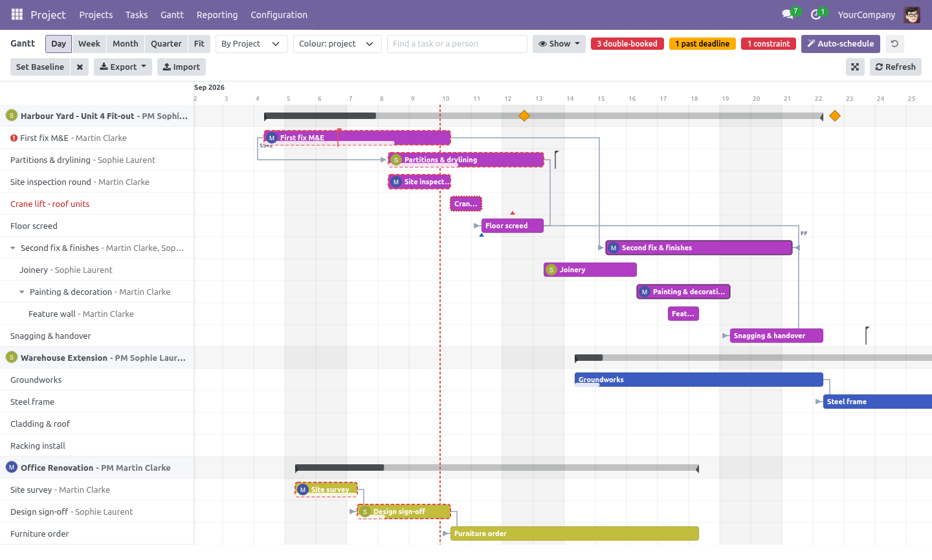Click the Auto-schedule button
Screen dimensions: 932x560
point(841,44)
